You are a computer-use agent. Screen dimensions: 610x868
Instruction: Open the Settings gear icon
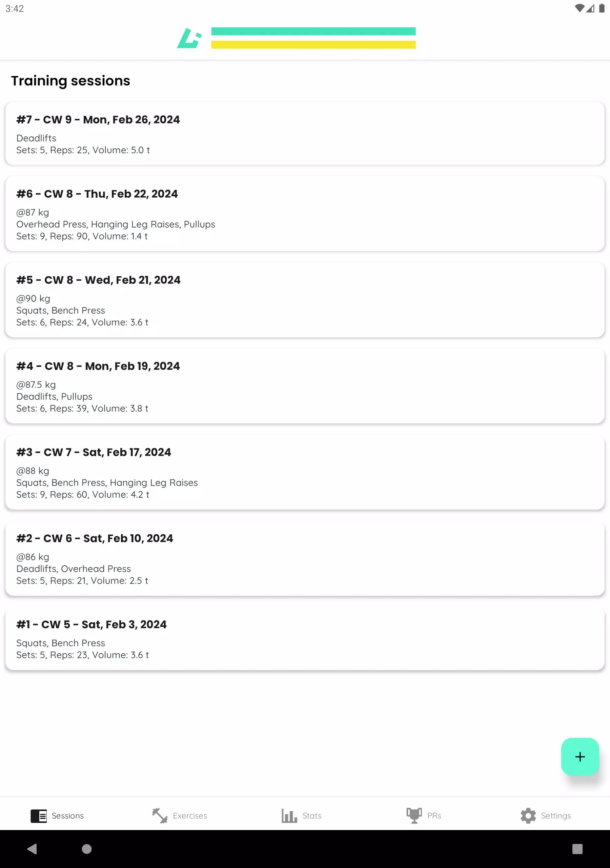(x=528, y=815)
